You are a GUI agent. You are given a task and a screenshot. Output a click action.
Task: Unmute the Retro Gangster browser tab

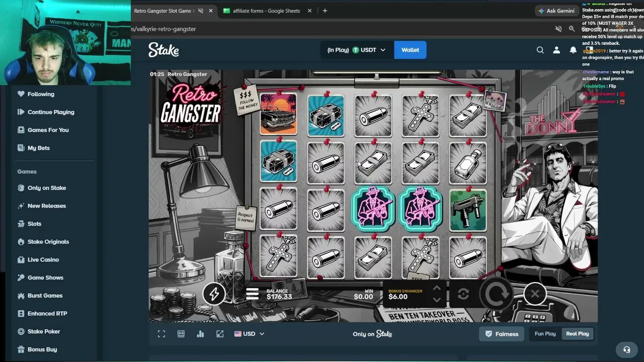click(201, 11)
